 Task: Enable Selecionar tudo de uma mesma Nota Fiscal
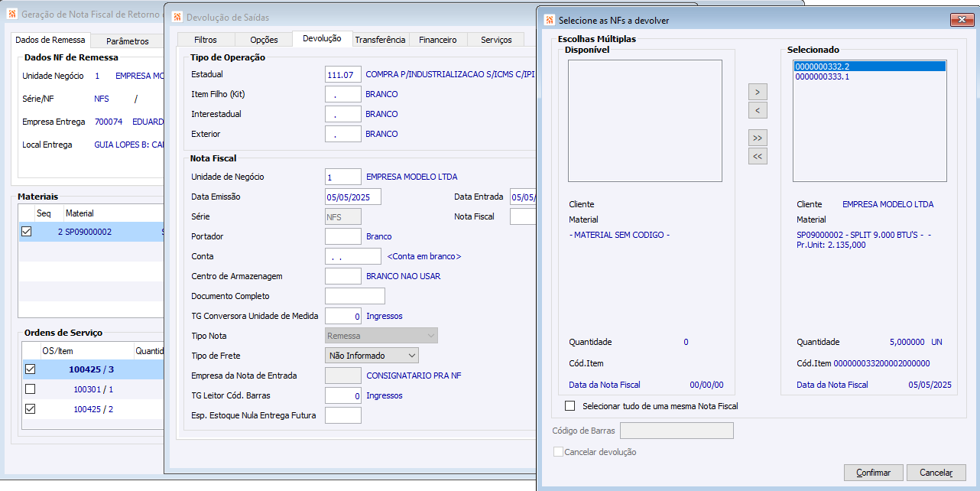click(570, 406)
